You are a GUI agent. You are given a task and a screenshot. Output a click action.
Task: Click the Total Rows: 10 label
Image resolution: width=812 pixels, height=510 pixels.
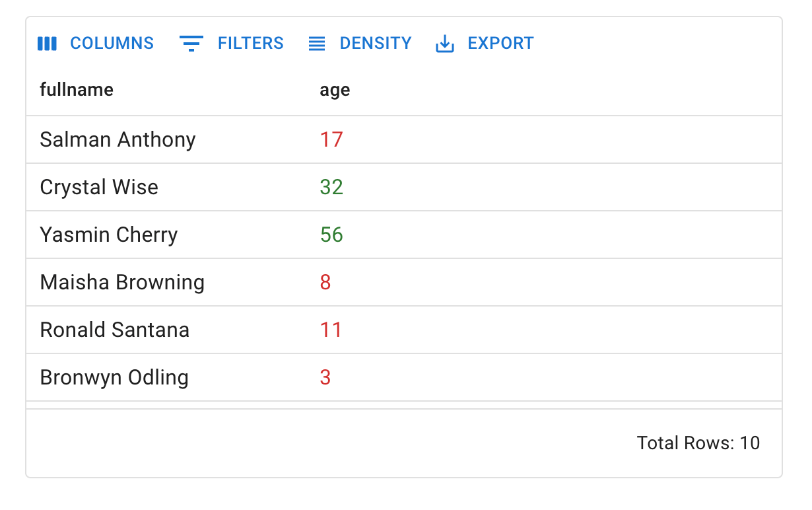click(698, 443)
